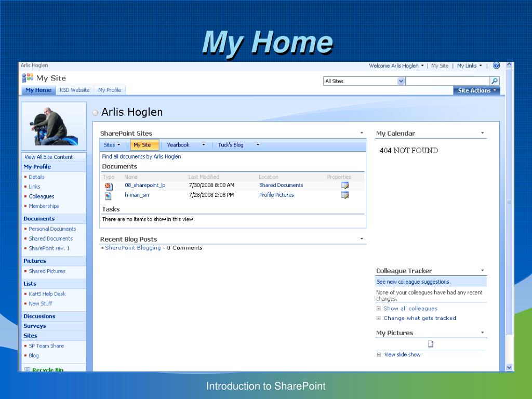
Task: Open the 08_sharepoint_lp document link
Action: coord(145,185)
